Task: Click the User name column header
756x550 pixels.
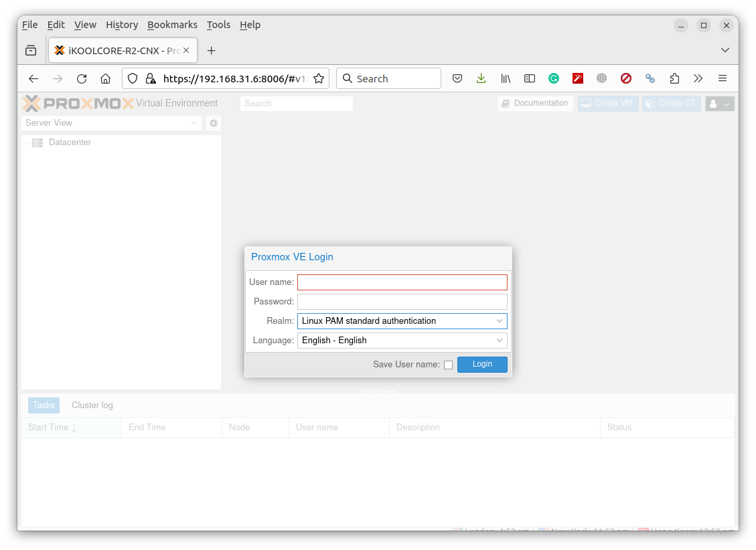Action: tap(339, 428)
